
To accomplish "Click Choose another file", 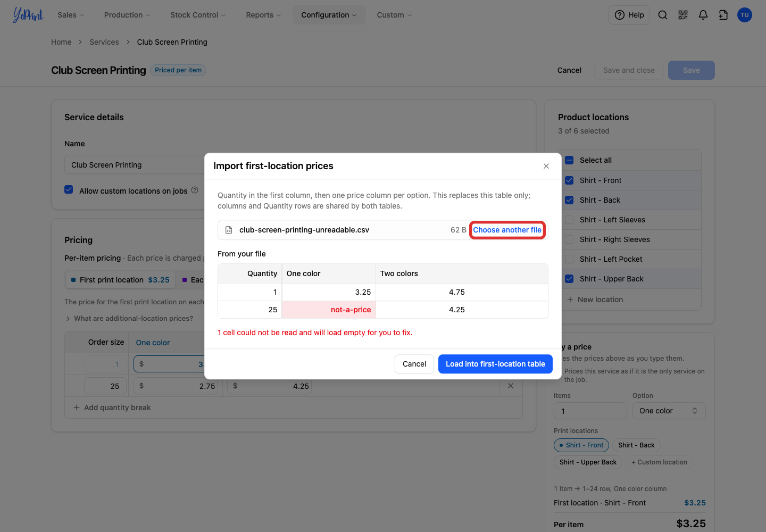I will [x=507, y=230].
